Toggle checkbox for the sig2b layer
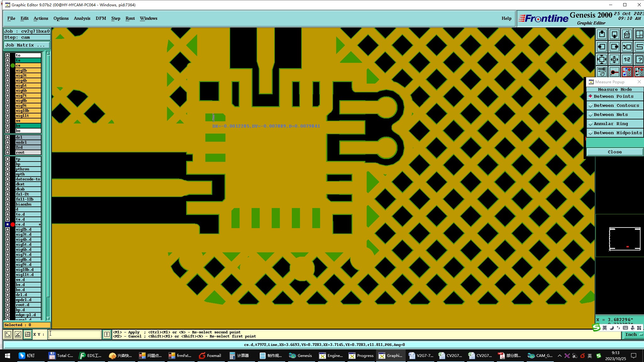This screenshot has width=644, height=362. click(8, 70)
